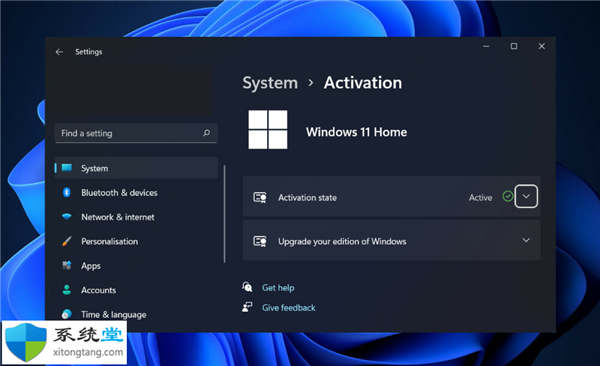Click the Get help headset icon
Image resolution: width=600 pixels, height=366 pixels.
[x=247, y=287]
